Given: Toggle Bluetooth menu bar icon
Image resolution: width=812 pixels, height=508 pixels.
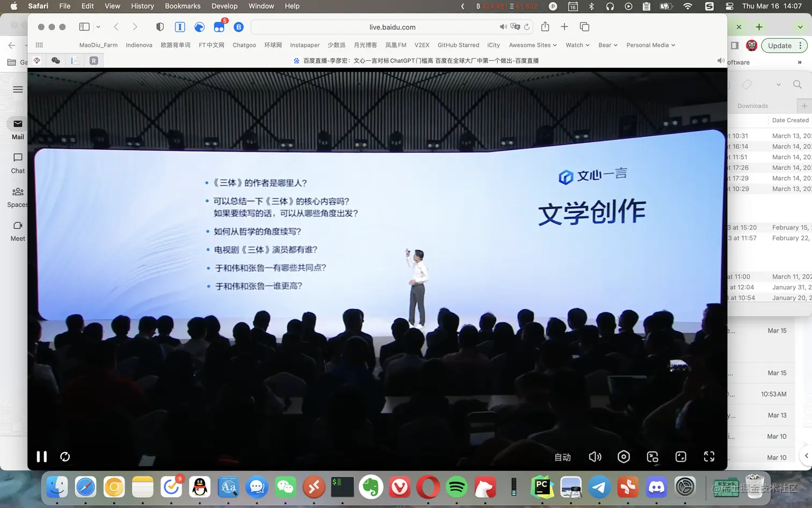Looking at the screenshot, I should click(x=591, y=6).
